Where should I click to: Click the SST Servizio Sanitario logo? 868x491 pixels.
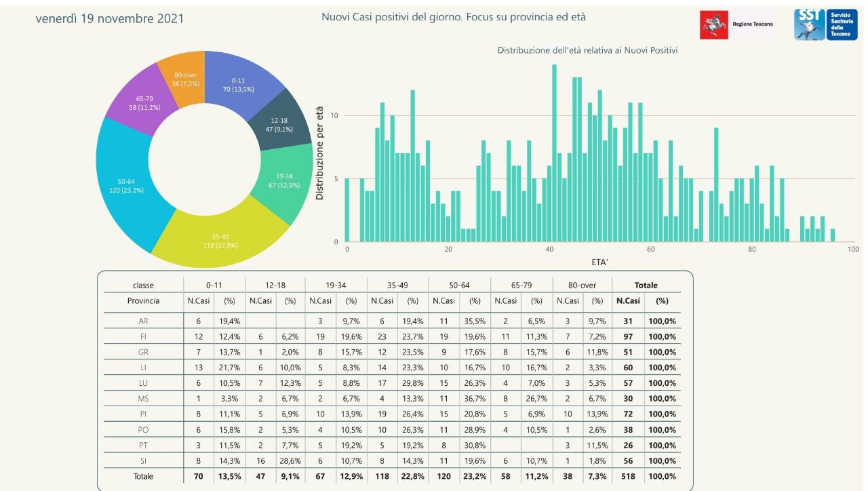pos(821,24)
